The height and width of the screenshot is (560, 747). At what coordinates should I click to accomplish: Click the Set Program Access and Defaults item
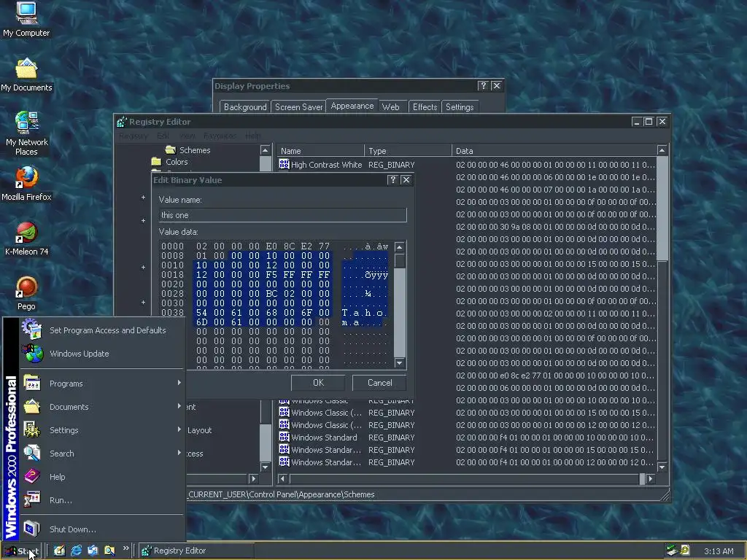[x=102, y=330]
